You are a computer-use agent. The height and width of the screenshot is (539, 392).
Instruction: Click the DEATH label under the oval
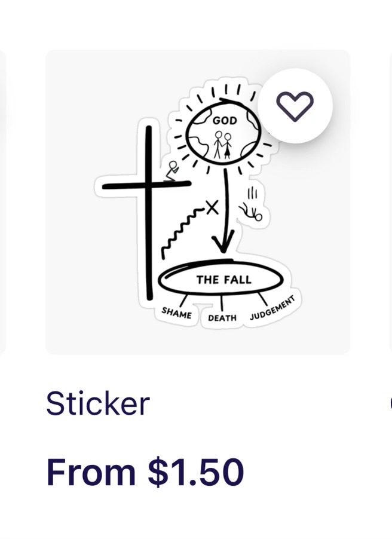click(222, 318)
